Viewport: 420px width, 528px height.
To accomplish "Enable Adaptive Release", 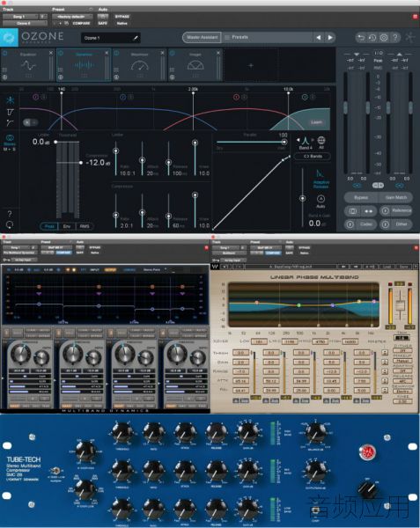I will (321, 179).
